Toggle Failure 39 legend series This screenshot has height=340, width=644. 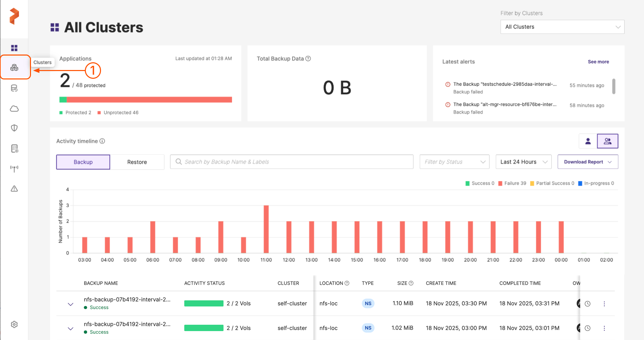pos(512,183)
